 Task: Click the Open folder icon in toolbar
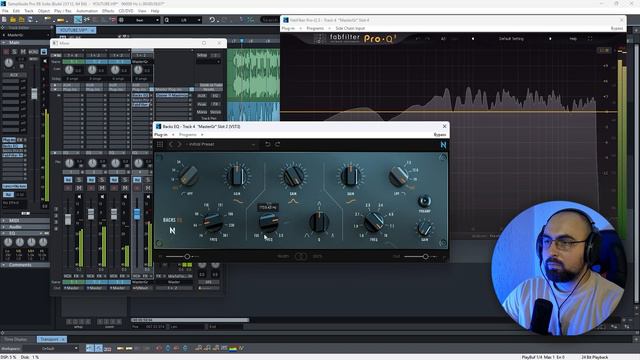pyautogui.click(x=13, y=20)
